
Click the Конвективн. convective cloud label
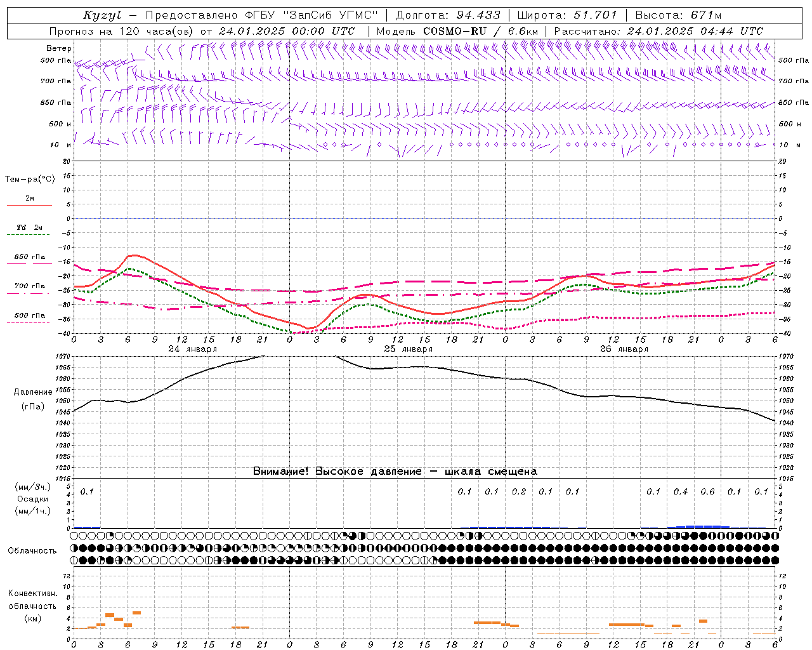[32, 594]
